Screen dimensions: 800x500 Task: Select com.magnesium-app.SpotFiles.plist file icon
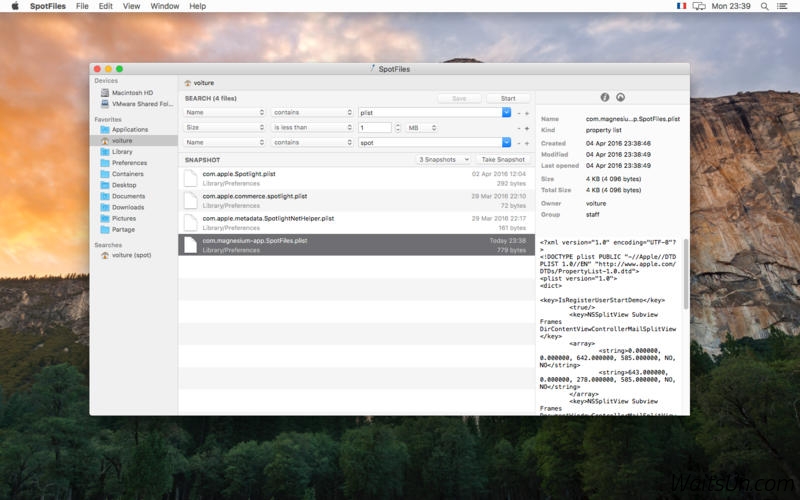(x=190, y=245)
